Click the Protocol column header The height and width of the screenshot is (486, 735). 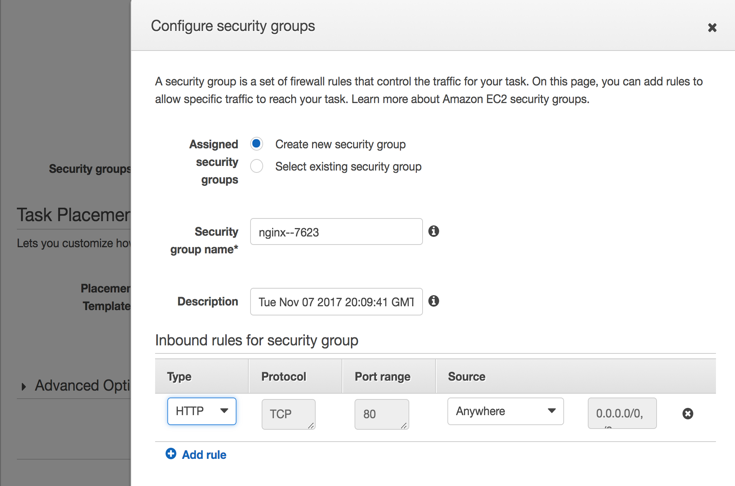(x=284, y=377)
